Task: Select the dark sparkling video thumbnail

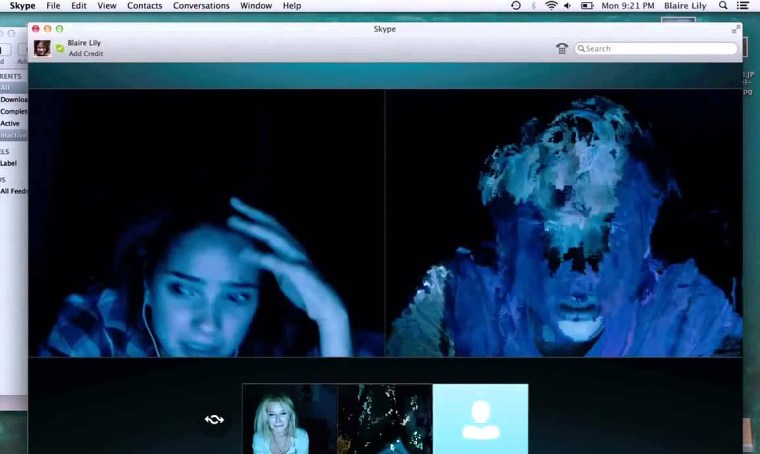Action: [385, 419]
